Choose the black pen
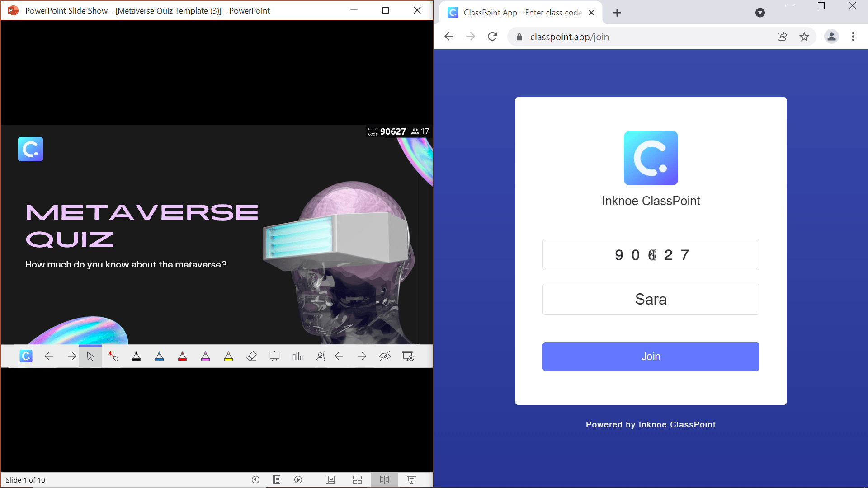Image resolution: width=868 pixels, height=488 pixels. click(x=137, y=357)
